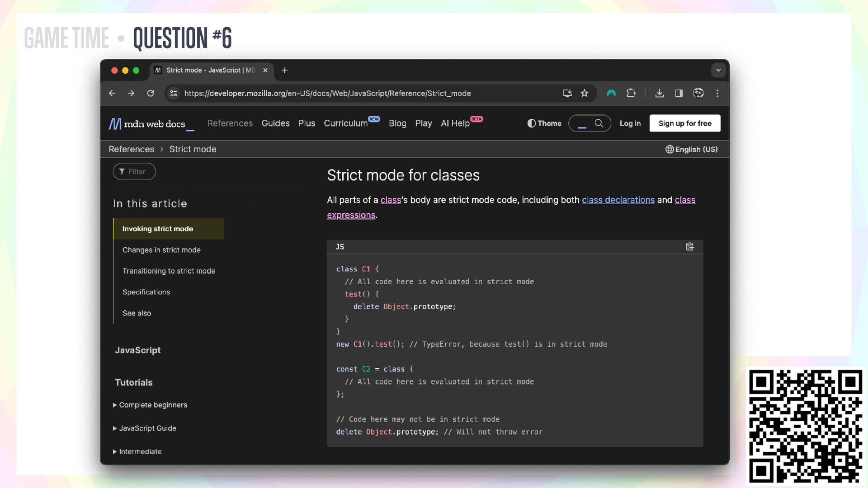The image size is (868, 488).
Task: Jump to Changes in strict mode section
Action: (161, 250)
